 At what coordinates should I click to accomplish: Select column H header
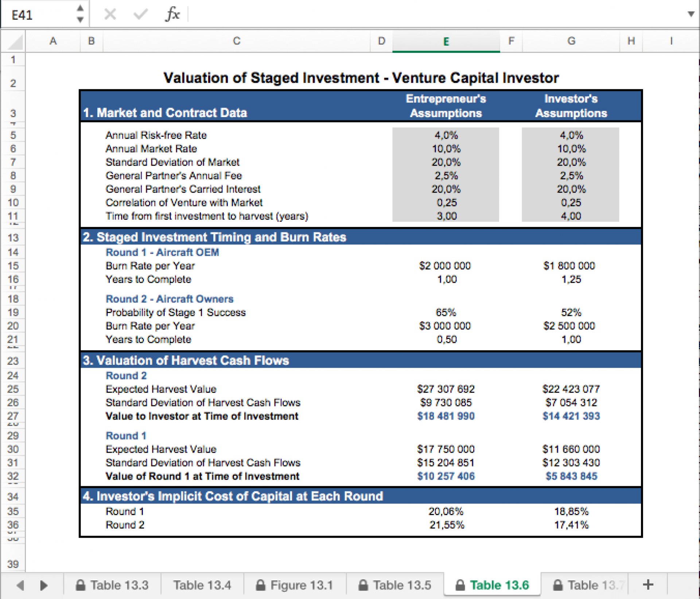[631, 41]
